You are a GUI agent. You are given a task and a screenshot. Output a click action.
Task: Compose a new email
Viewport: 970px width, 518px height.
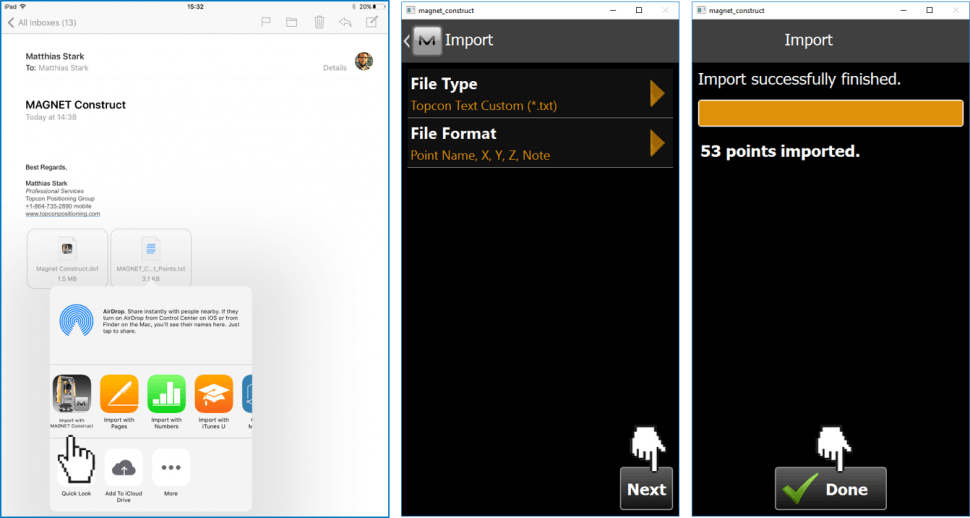pos(373,22)
